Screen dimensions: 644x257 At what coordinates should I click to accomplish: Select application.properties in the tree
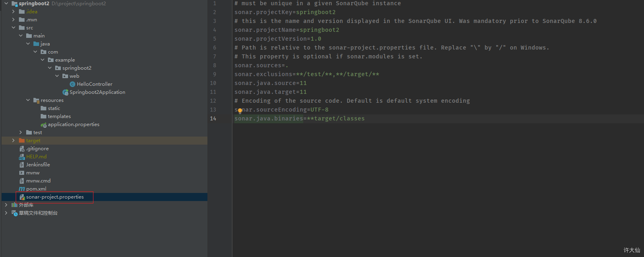click(x=74, y=124)
